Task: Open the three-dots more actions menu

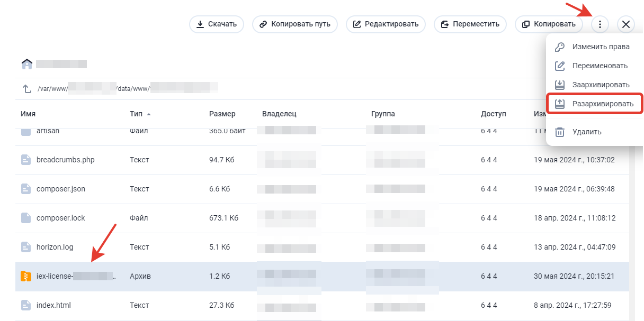Action: 600,24
